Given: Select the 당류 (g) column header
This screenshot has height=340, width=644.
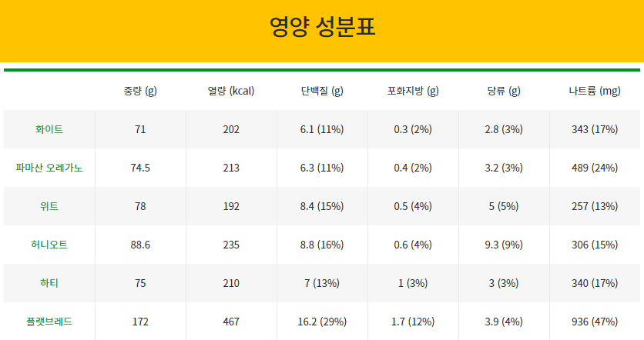Looking at the screenshot, I should click(504, 91).
